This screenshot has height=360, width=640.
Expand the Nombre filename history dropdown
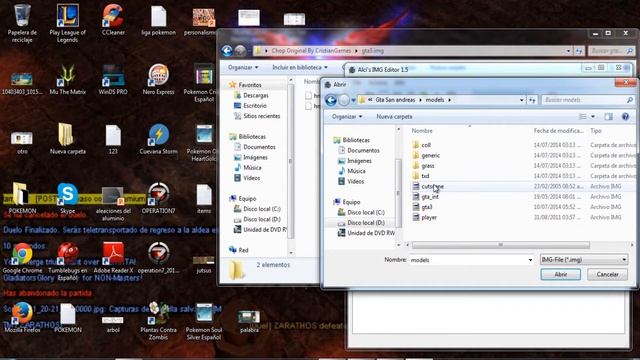[x=530, y=260]
